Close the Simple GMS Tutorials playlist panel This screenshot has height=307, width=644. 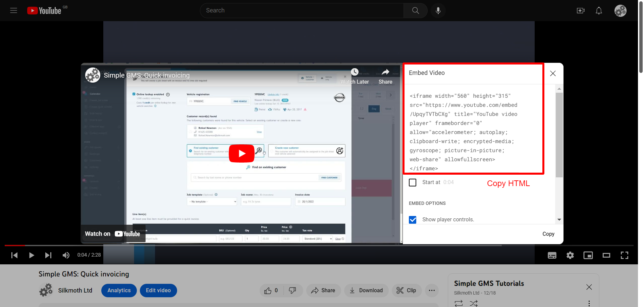589,287
